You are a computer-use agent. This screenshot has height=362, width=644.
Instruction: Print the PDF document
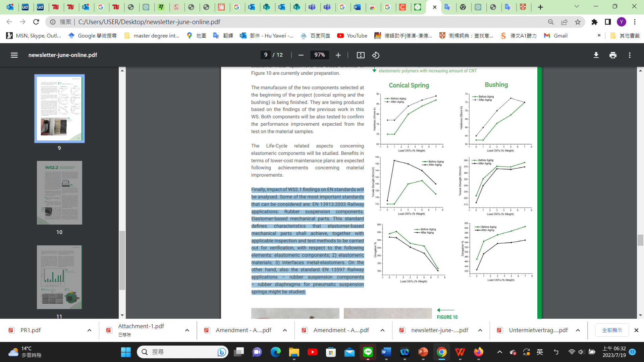pos(613,55)
